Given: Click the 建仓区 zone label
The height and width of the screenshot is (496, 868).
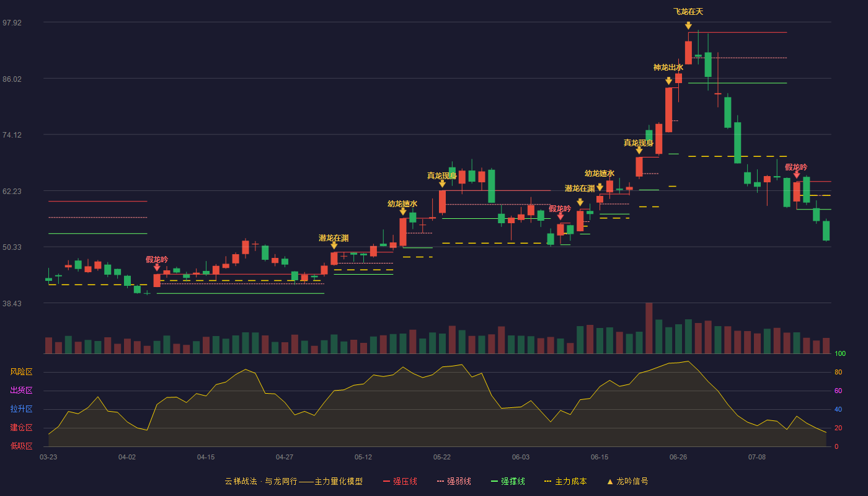Looking at the screenshot, I should point(21,428).
